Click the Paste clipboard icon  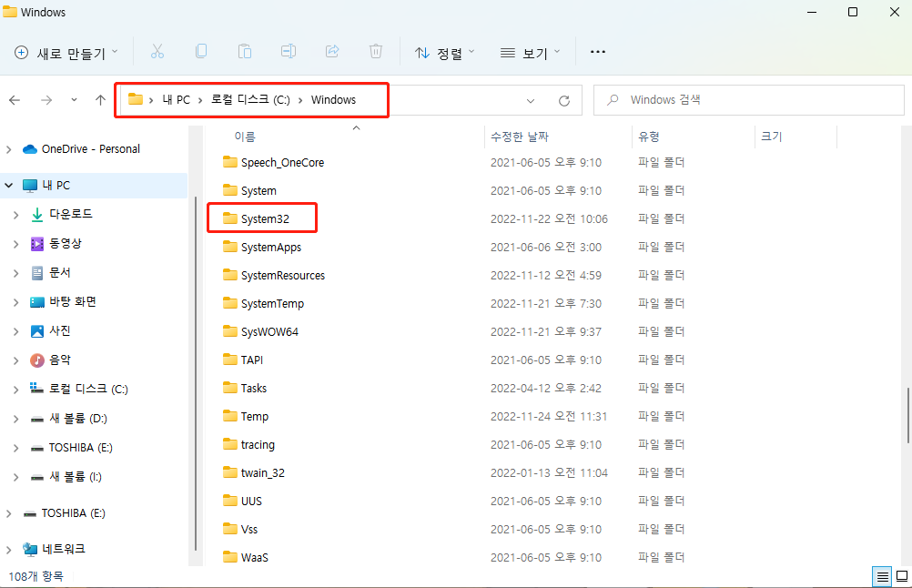pyautogui.click(x=245, y=52)
